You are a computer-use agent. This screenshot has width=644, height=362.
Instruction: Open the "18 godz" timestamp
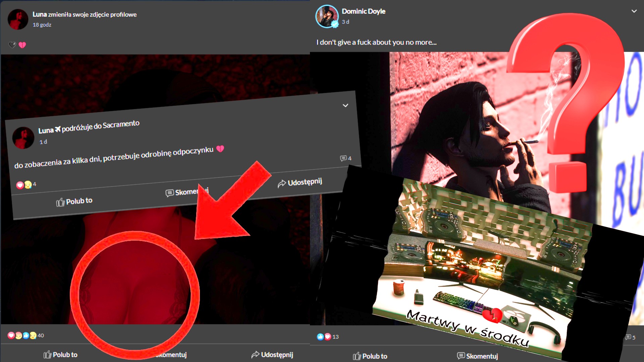(x=42, y=25)
